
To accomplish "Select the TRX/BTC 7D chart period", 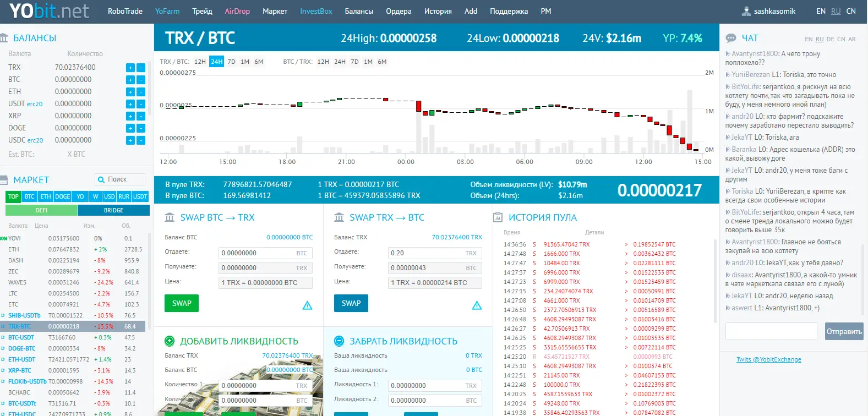I will [231, 62].
